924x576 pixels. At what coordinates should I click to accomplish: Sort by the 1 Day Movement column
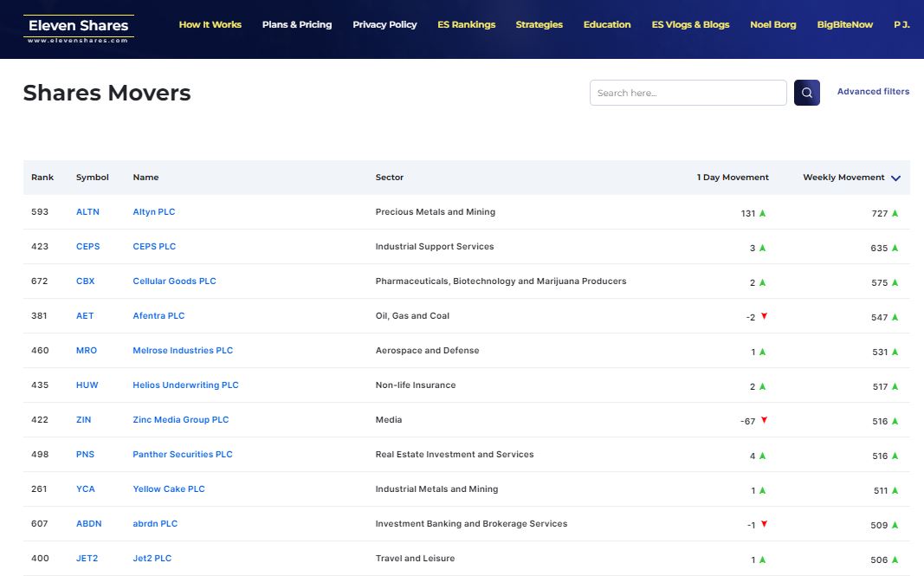coord(732,177)
